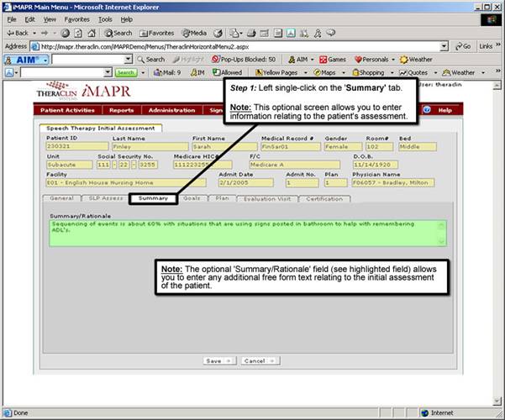Click Pop-Ups Blocked: 50

click(244, 60)
